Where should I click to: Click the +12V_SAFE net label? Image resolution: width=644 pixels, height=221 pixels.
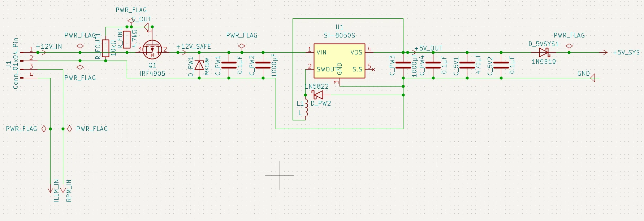[194, 47]
